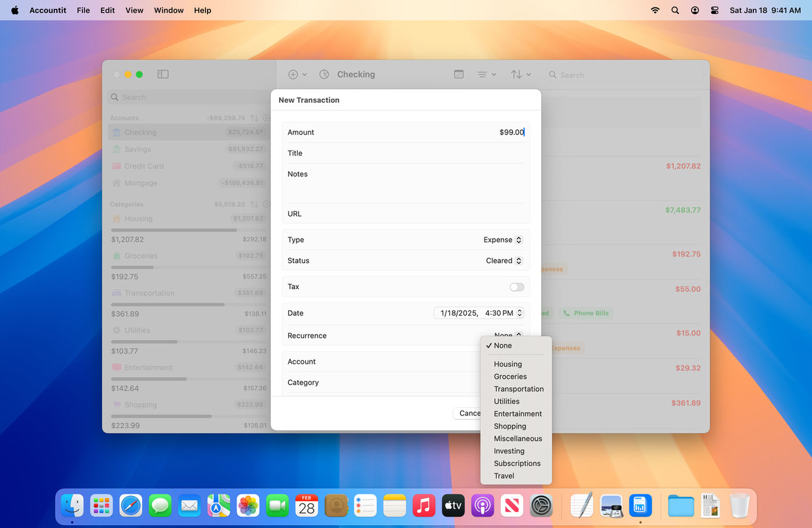Open System Settings from the Dock

click(x=541, y=506)
